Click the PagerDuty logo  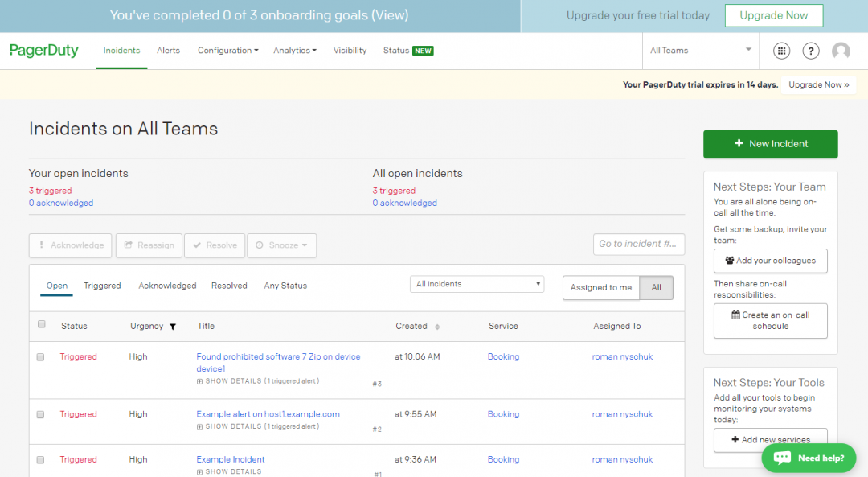(x=44, y=51)
